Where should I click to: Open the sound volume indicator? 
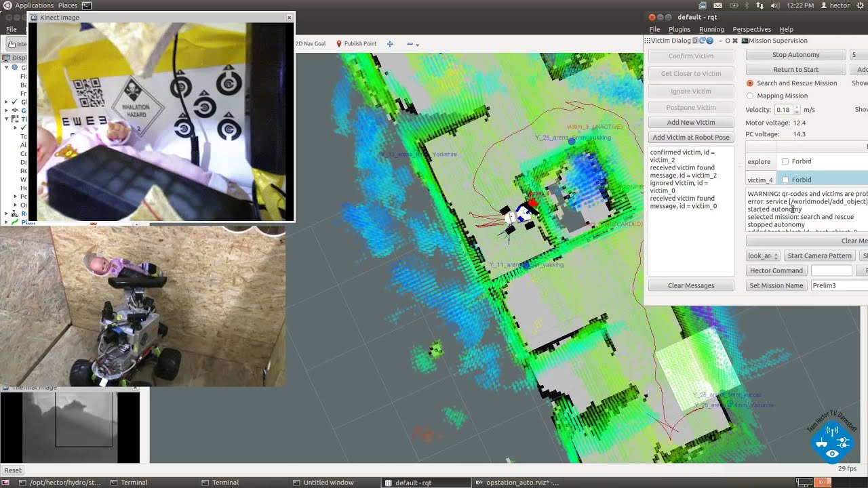(x=774, y=5)
